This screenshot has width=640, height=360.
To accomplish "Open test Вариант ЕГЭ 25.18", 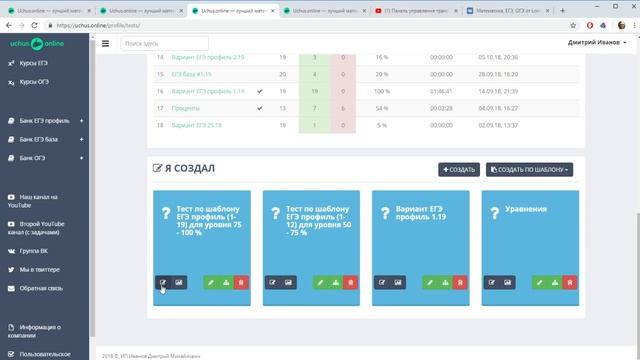I will [x=196, y=125].
